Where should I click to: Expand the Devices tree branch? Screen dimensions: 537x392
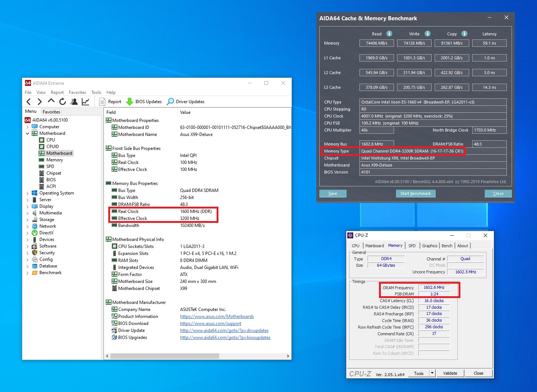[x=28, y=239]
